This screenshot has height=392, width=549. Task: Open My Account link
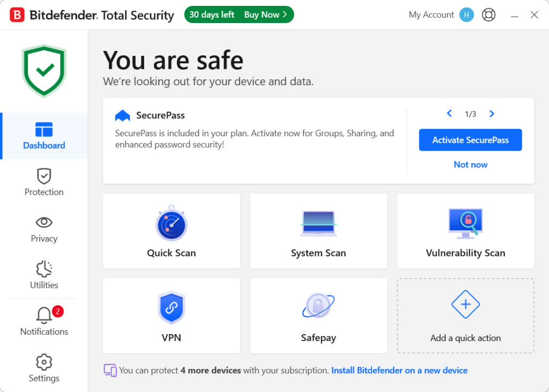(432, 14)
